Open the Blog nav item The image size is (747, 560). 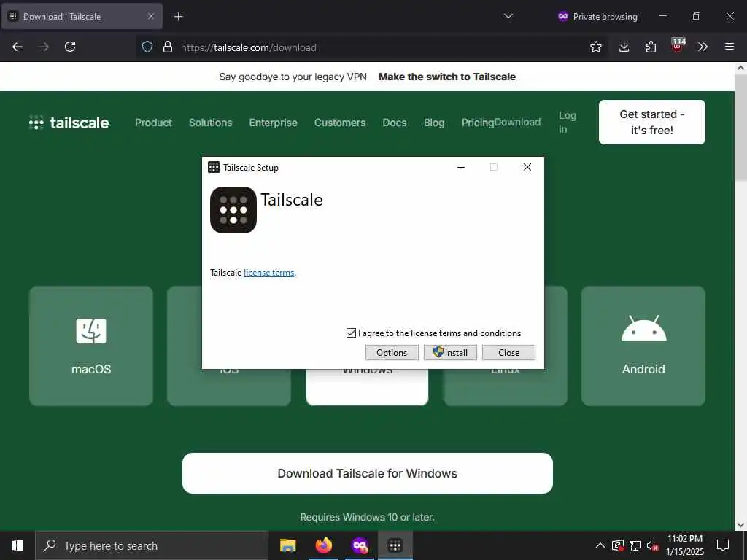[x=434, y=122]
